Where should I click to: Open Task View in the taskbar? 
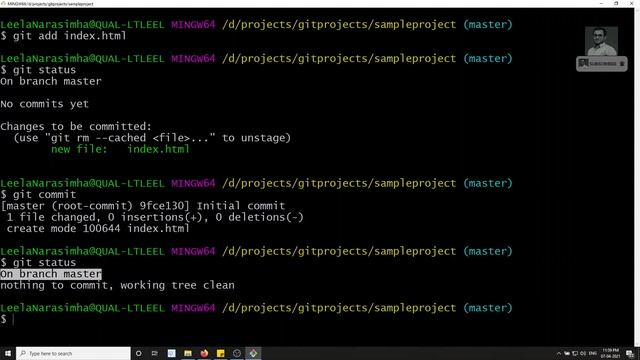[x=155, y=353]
